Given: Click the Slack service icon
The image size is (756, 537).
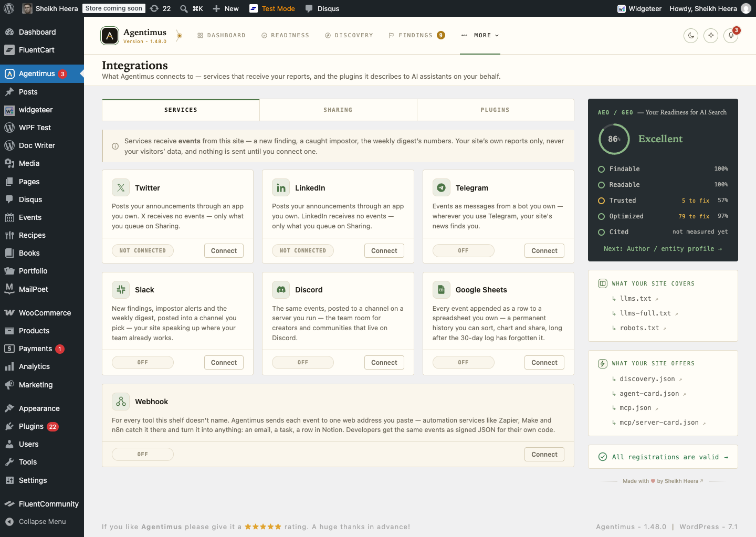Looking at the screenshot, I should point(121,290).
